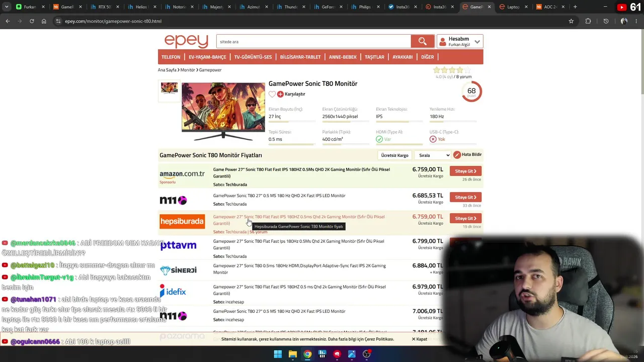Click the pttavm store logo
Image resolution: width=644 pixels, height=362 pixels.
point(178,246)
